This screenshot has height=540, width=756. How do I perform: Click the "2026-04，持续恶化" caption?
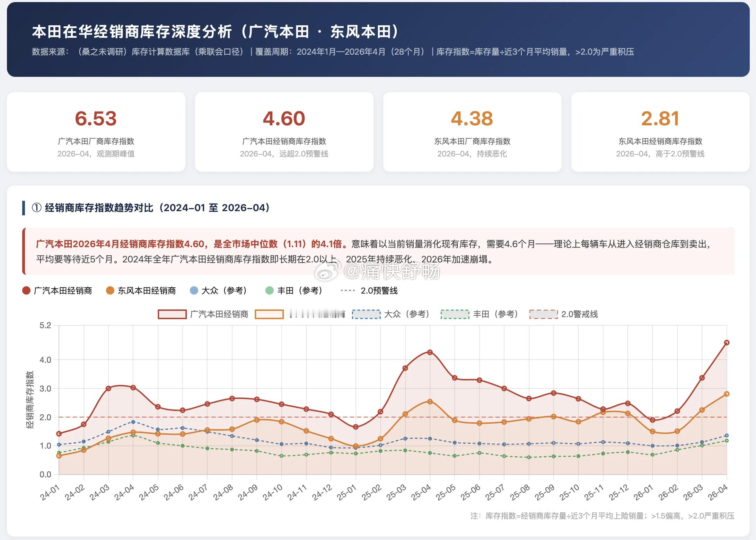click(x=472, y=154)
